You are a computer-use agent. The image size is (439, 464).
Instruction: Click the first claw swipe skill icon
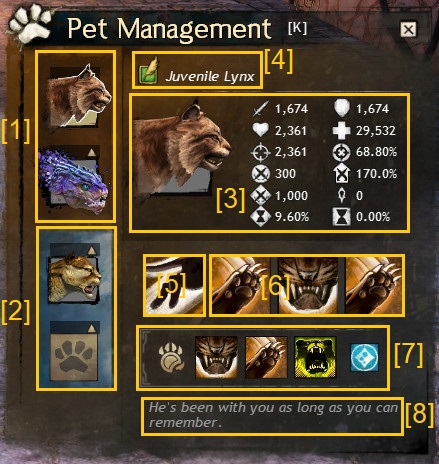[241, 286]
